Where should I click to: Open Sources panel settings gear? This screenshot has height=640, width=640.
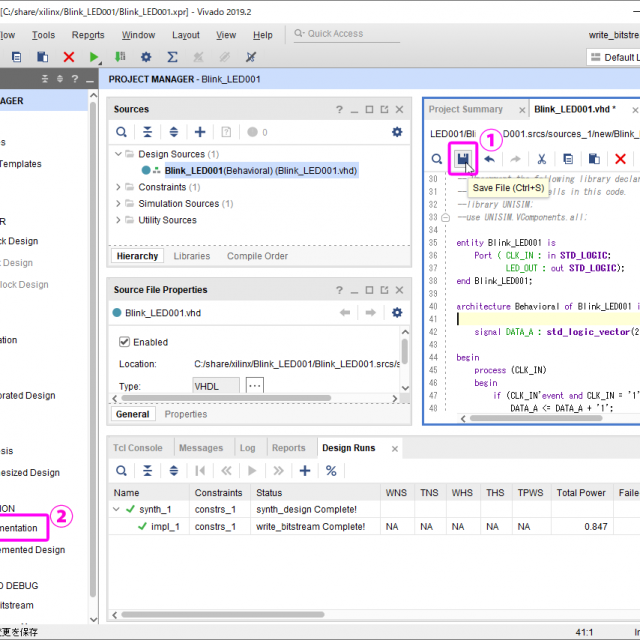click(x=397, y=132)
